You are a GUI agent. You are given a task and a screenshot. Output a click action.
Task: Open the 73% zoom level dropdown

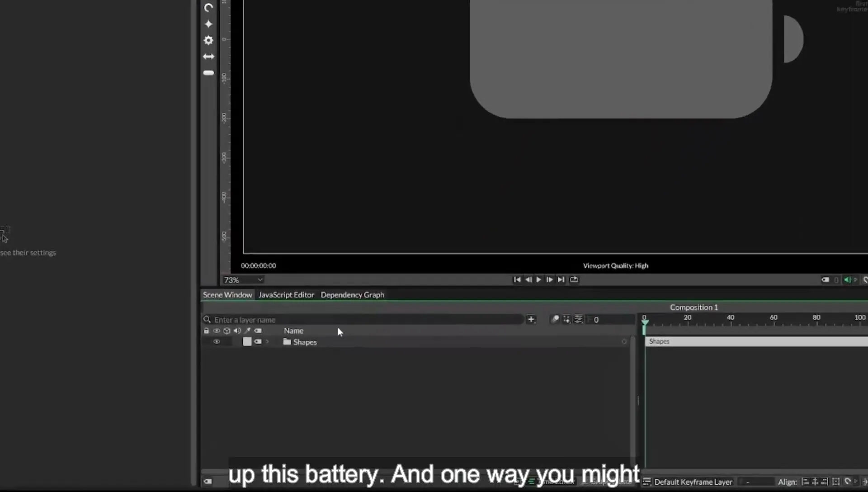pyautogui.click(x=243, y=280)
